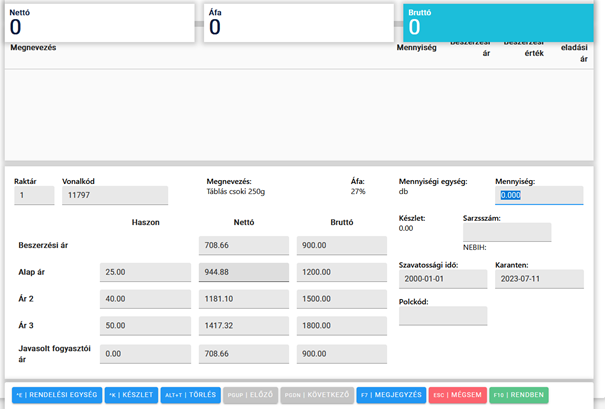Screen dimensions: 605x409
Task: Edit the Ár 2 Bruttó price
Action: (x=341, y=299)
